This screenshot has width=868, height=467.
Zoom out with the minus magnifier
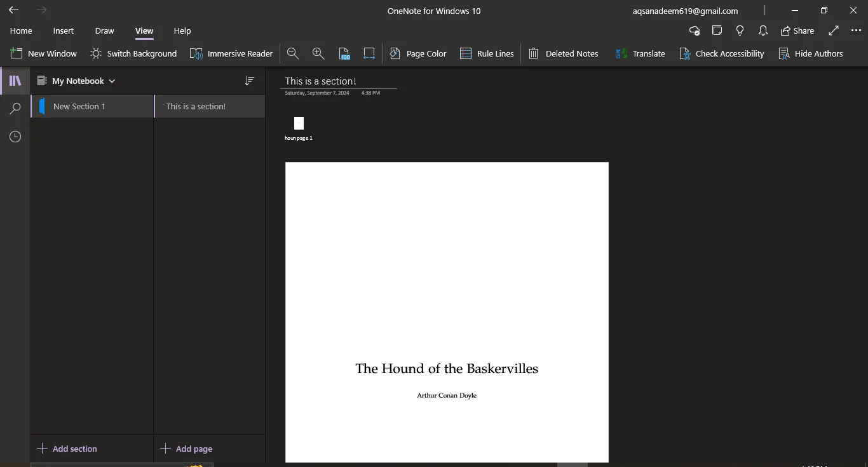pyautogui.click(x=293, y=53)
